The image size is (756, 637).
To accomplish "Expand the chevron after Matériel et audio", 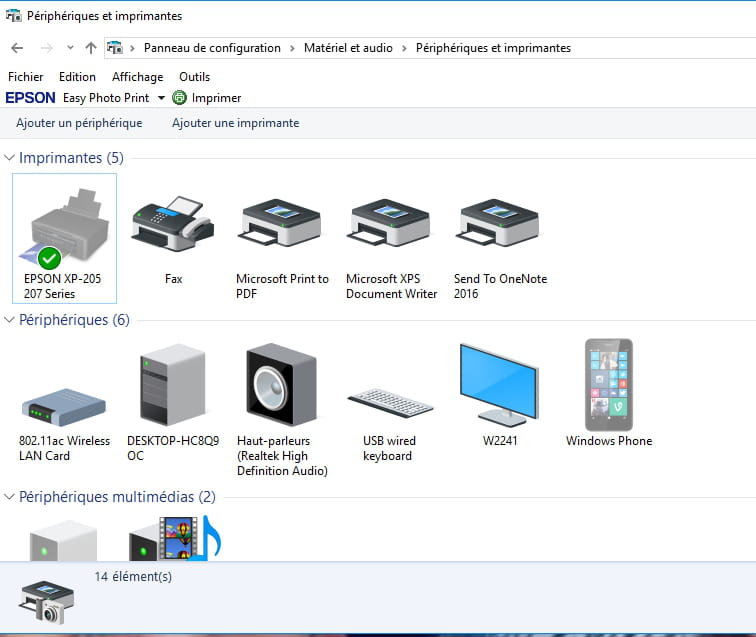I will (x=404, y=48).
